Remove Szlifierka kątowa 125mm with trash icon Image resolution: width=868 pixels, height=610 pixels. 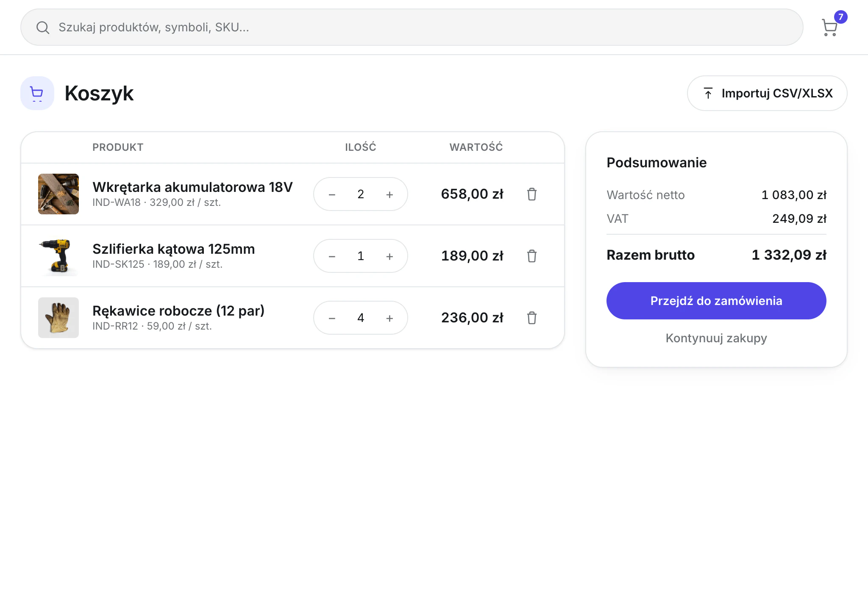532,256
